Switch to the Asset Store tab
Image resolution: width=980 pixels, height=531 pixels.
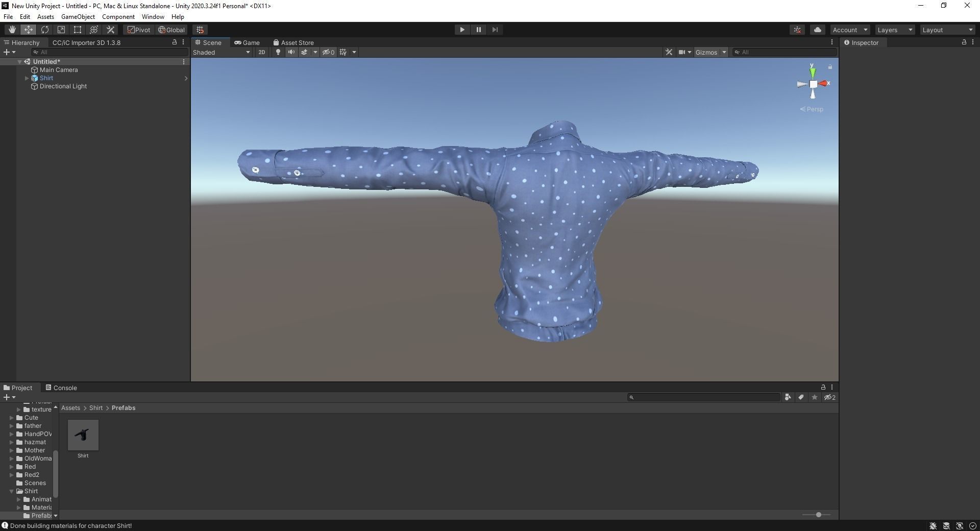pyautogui.click(x=293, y=42)
